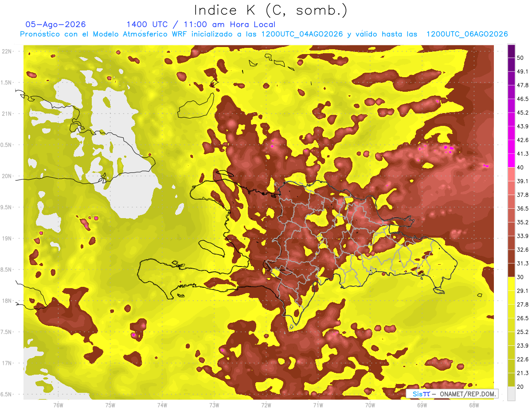Select the "71W" longitude label
Screen dimensions: 532x411
click(x=318, y=405)
